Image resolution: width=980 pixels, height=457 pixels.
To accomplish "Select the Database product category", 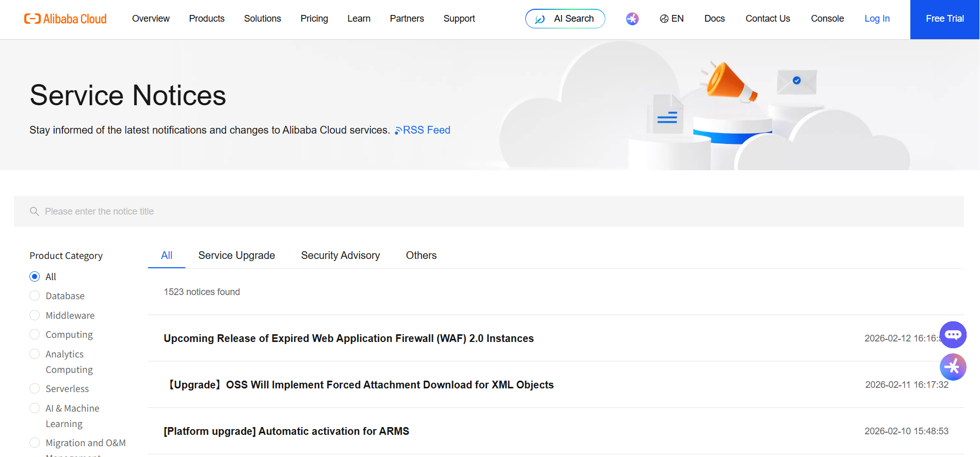I will tap(35, 296).
